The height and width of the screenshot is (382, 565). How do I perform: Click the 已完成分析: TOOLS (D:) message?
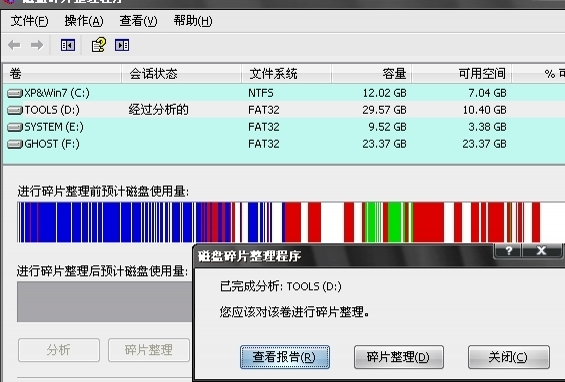(x=281, y=286)
